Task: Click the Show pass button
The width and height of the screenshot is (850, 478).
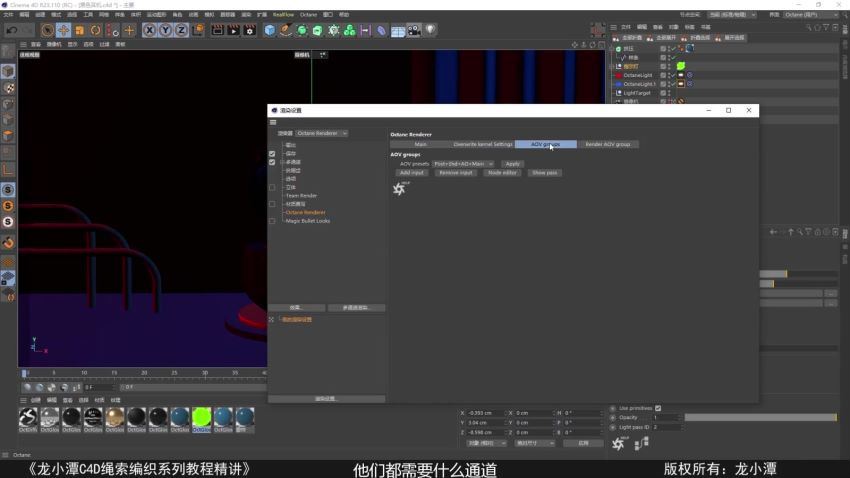Action: coord(545,173)
